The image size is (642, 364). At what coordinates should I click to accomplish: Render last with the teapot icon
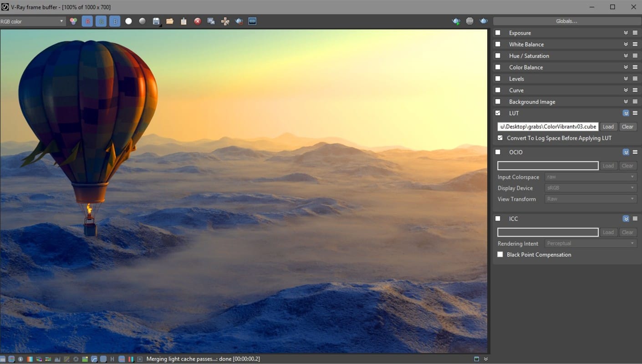239,21
